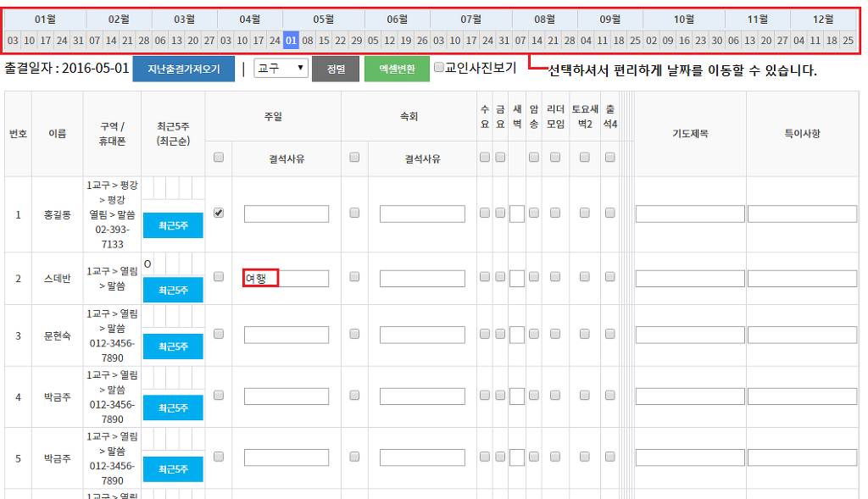This screenshot has width=868, height=499.
Task: Click 홍길동's 기도제목 input field
Action: coord(690,214)
